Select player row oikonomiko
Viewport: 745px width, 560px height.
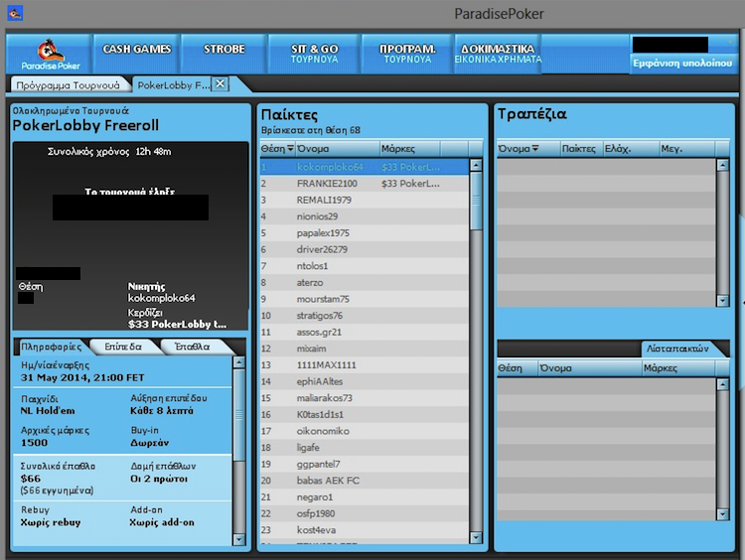pos(364,431)
